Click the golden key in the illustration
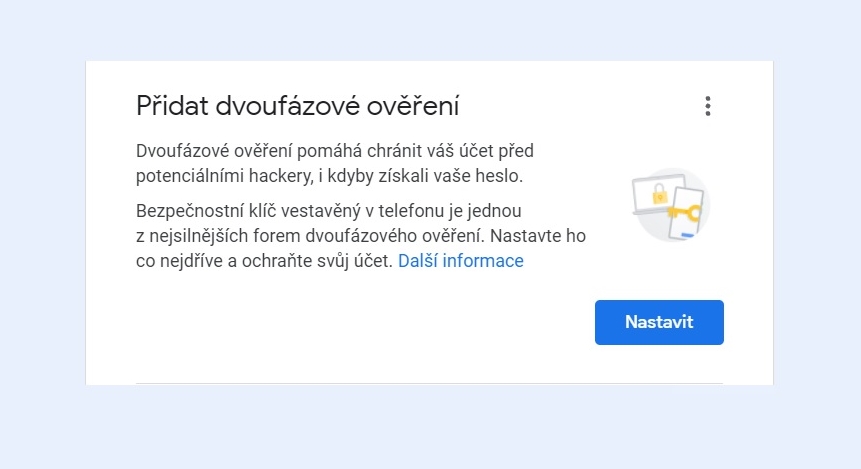Viewport: 861px width, 469px height. tap(685, 213)
